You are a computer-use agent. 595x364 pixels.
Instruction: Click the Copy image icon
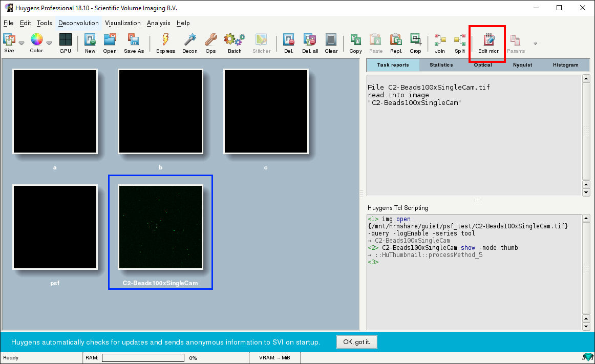(355, 43)
